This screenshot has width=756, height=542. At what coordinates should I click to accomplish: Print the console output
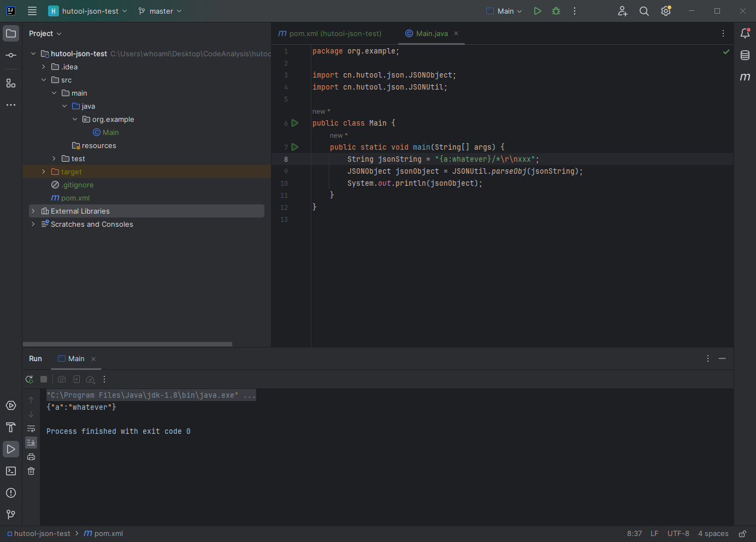click(31, 457)
